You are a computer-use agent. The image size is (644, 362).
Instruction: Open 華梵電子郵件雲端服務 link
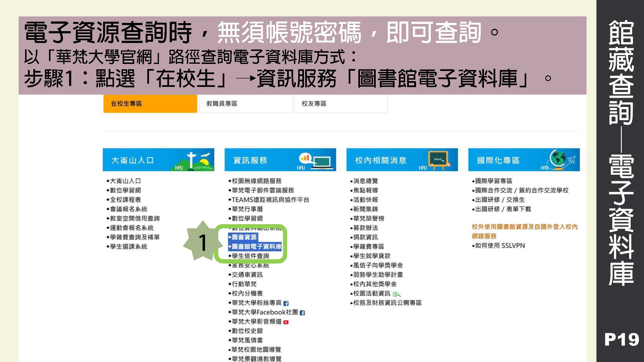(x=263, y=190)
